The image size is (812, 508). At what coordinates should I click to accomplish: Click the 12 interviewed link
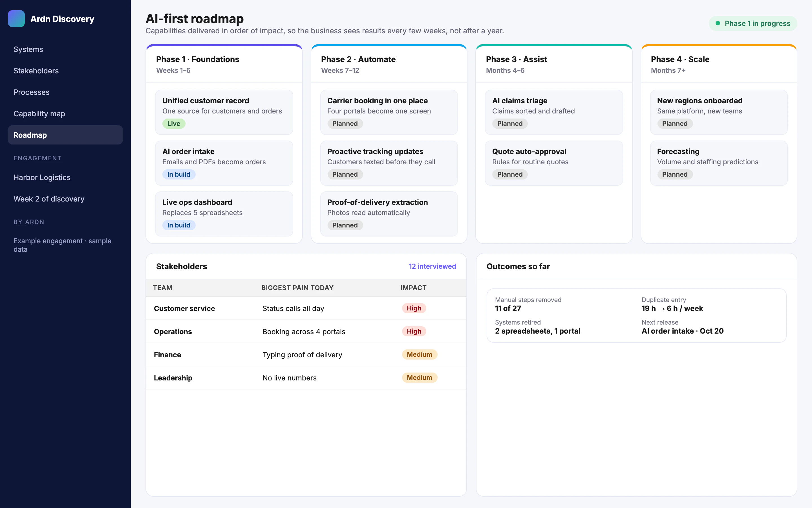tap(432, 266)
